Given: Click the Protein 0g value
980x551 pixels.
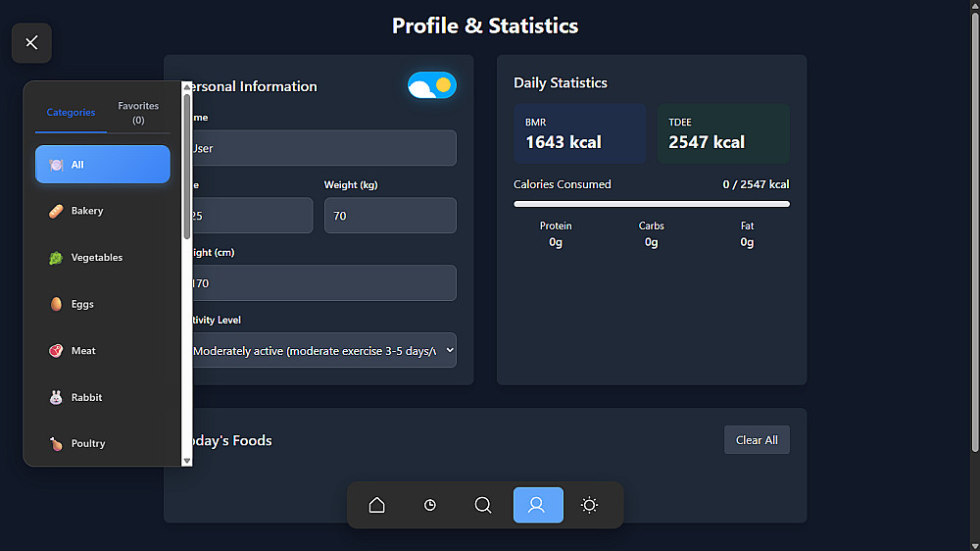Looking at the screenshot, I should [556, 243].
